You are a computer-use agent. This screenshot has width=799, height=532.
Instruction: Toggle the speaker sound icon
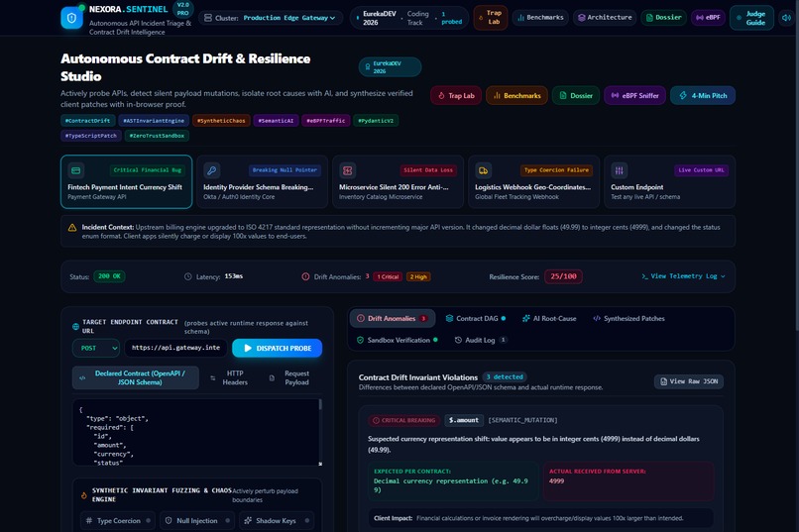coord(787,17)
